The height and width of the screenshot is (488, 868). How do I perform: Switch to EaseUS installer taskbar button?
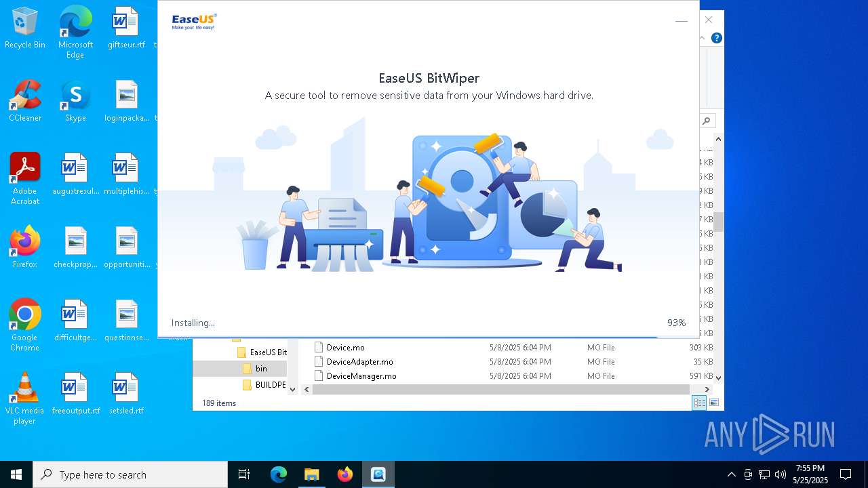378,474
